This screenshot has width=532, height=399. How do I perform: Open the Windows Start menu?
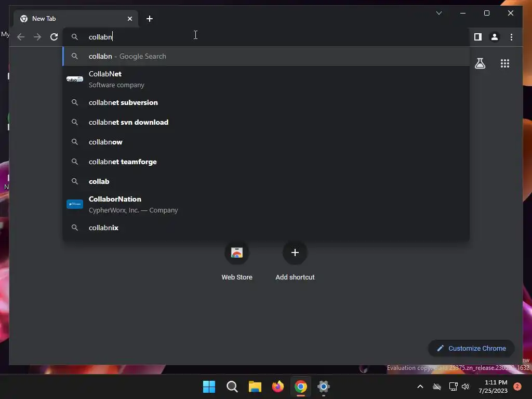(209, 387)
